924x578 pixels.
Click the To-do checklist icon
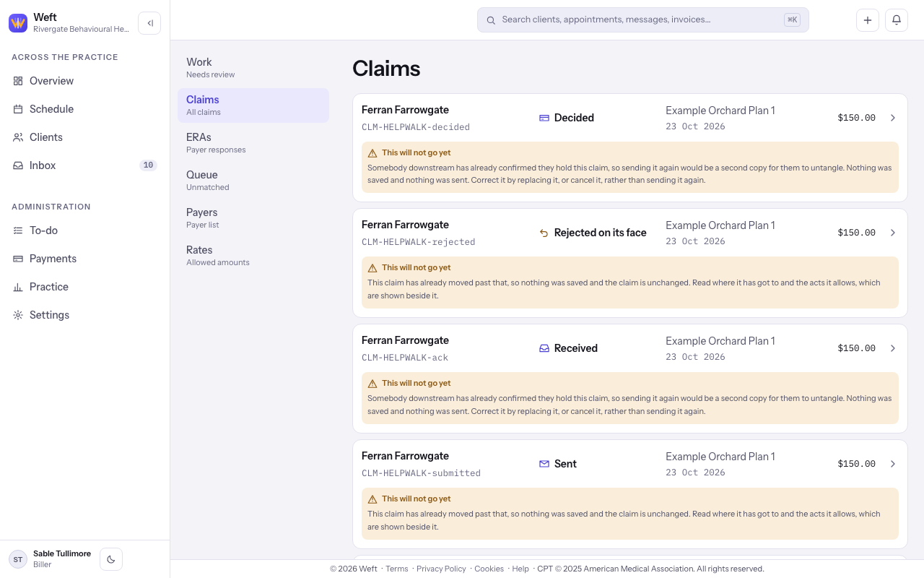pyautogui.click(x=18, y=230)
